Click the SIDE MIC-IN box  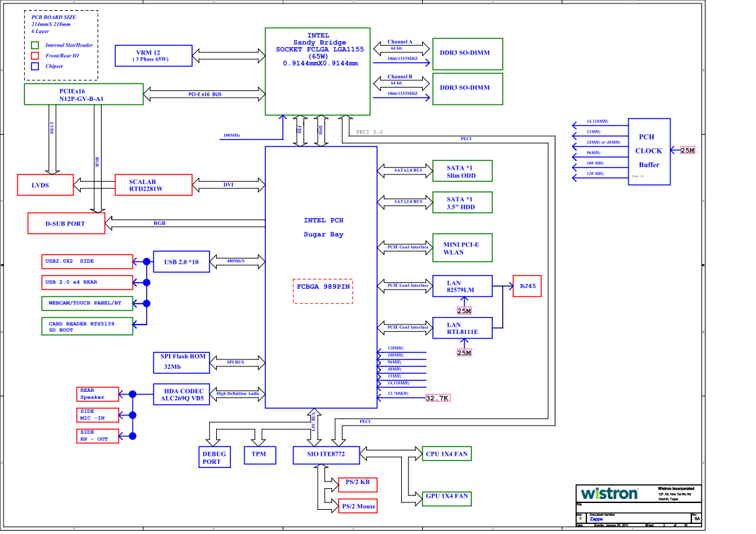(98, 415)
